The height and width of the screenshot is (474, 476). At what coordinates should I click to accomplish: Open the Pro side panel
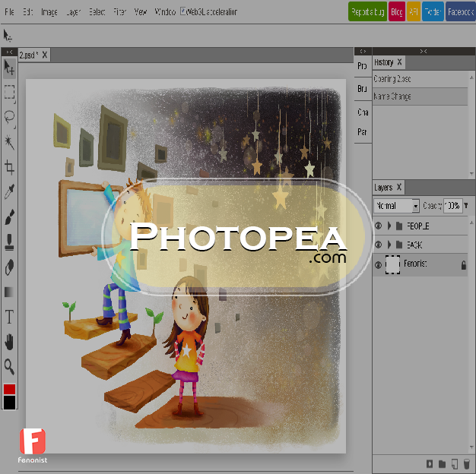tap(363, 66)
